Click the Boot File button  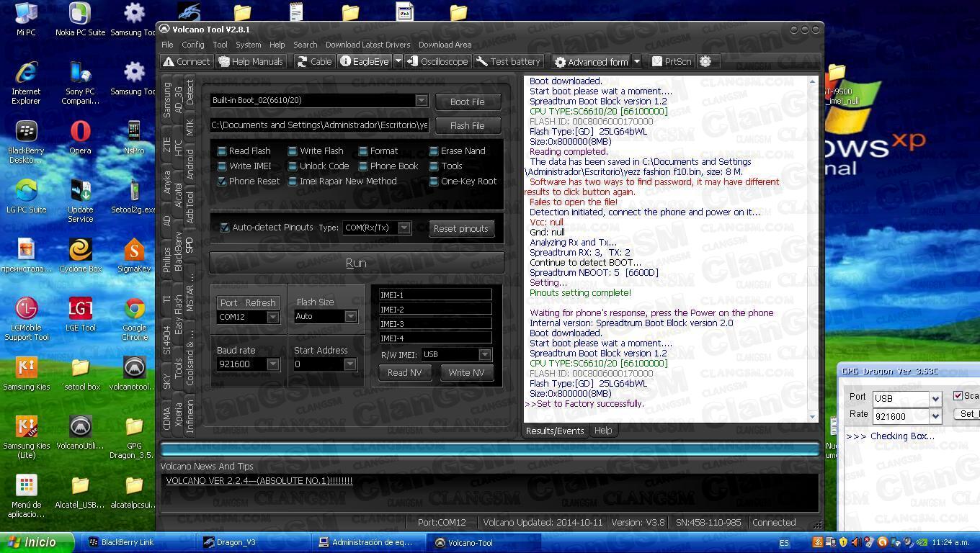click(468, 102)
